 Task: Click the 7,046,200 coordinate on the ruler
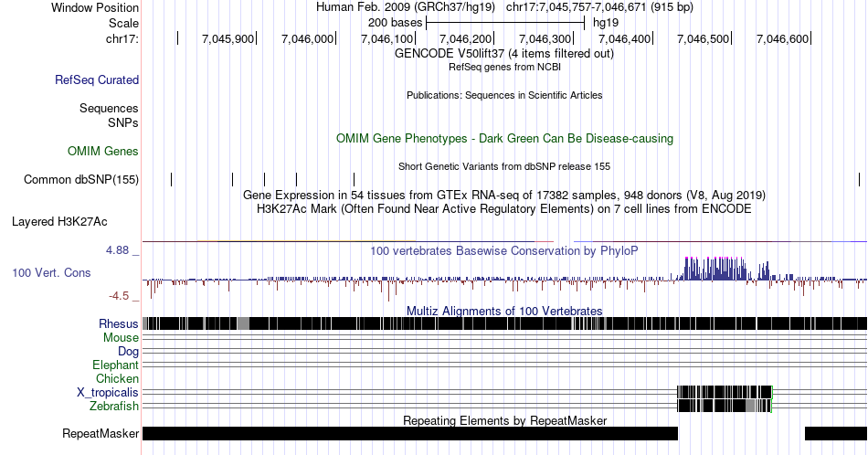(x=466, y=38)
